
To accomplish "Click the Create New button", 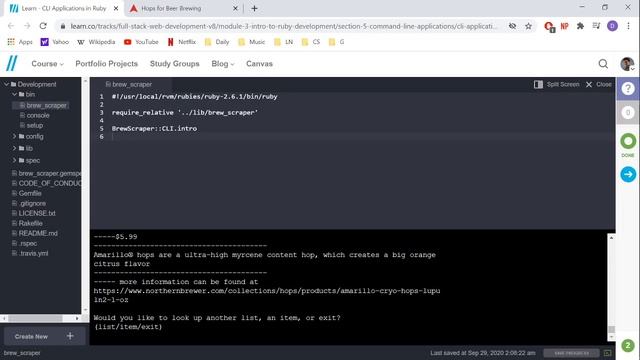I will [x=44, y=336].
